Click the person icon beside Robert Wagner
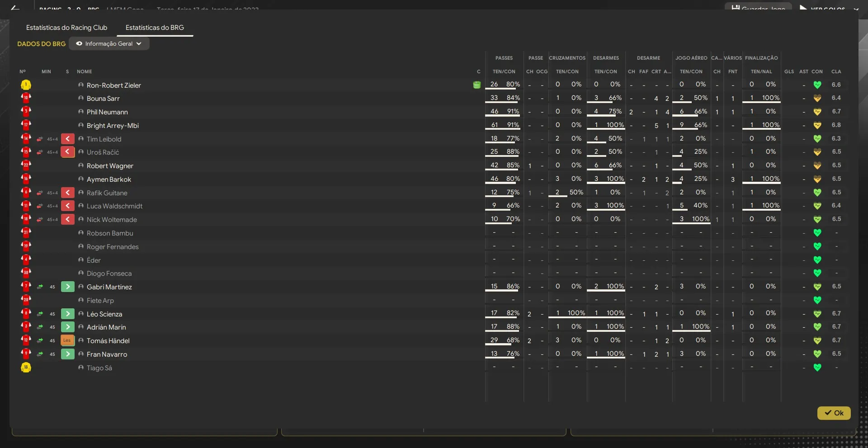Image resolution: width=868 pixels, height=448 pixels. coord(81,165)
